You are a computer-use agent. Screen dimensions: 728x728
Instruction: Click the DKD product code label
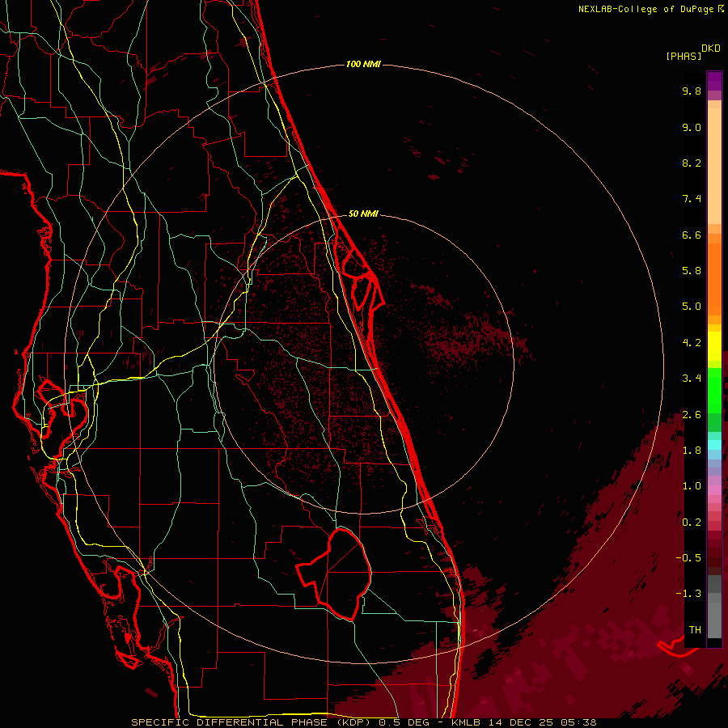tap(711, 48)
